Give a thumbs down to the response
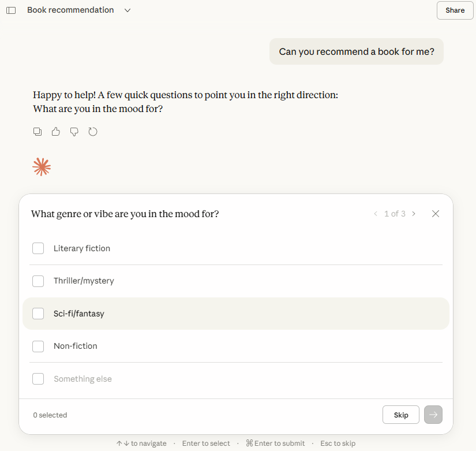The image size is (476, 451). pos(74,132)
